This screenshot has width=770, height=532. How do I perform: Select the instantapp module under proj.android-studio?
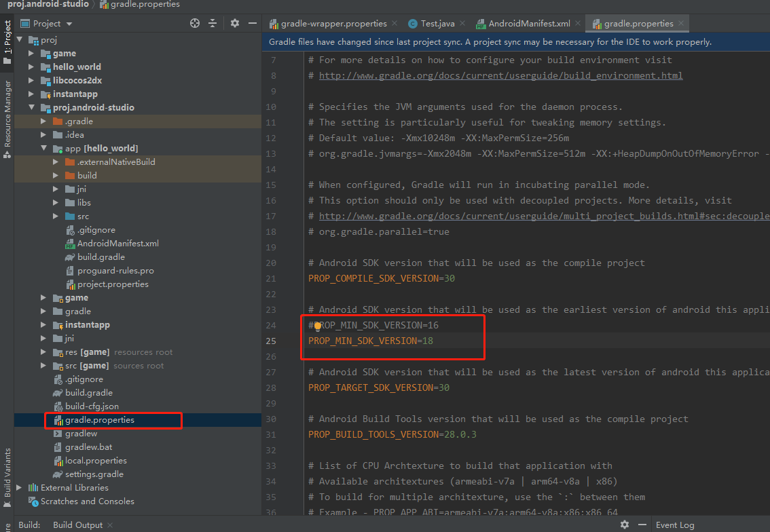click(87, 324)
